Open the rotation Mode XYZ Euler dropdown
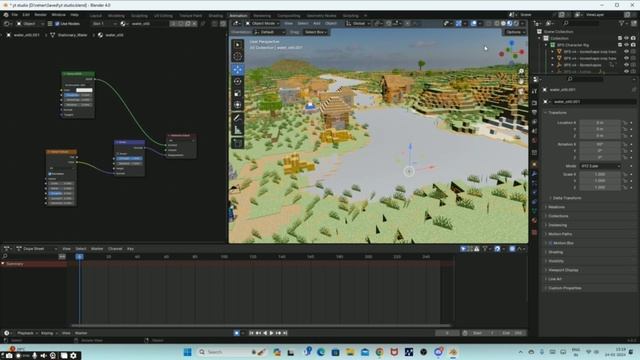 coord(600,166)
